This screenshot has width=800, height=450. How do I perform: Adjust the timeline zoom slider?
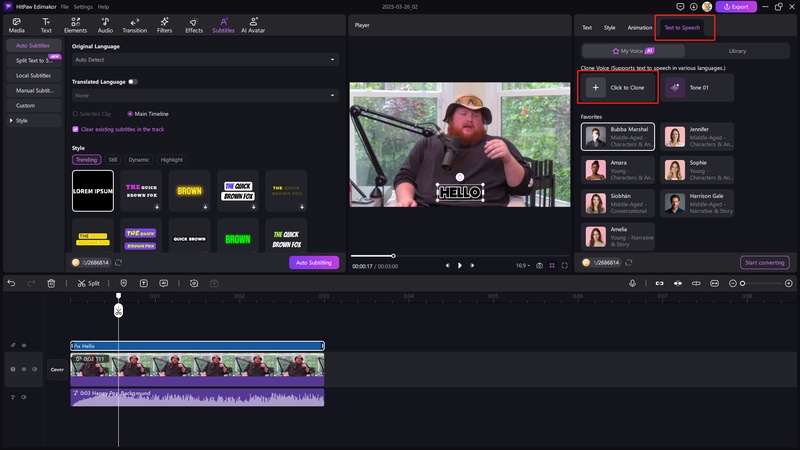coord(763,283)
